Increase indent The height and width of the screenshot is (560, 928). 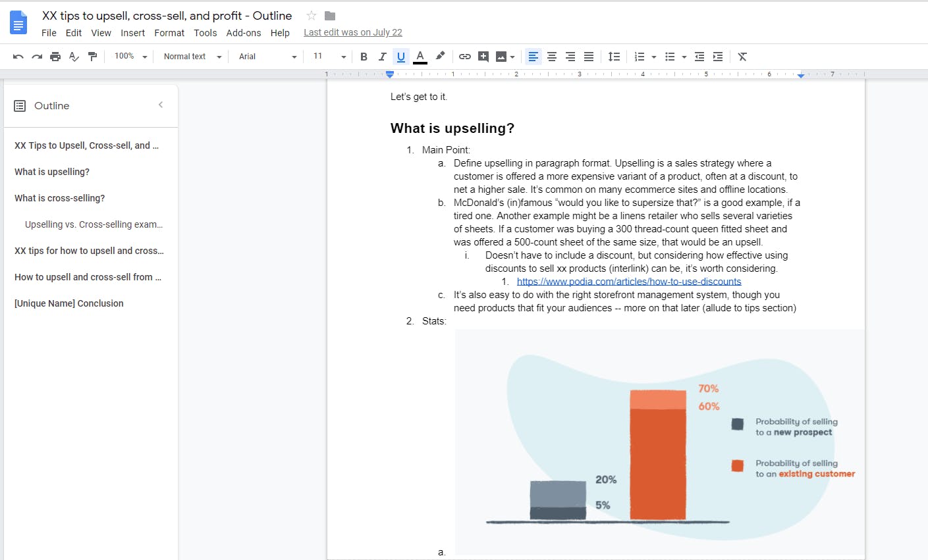click(x=718, y=57)
